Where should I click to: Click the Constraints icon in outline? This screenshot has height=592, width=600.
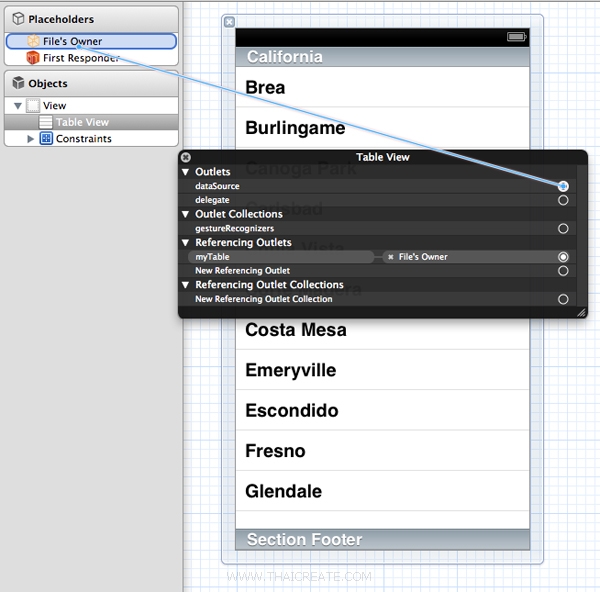click(x=46, y=139)
